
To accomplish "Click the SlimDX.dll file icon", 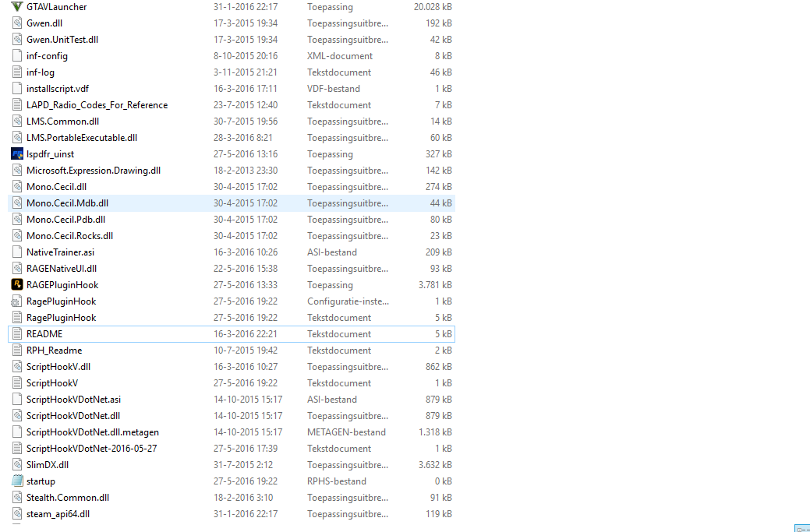I will click(x=17, y=465).
